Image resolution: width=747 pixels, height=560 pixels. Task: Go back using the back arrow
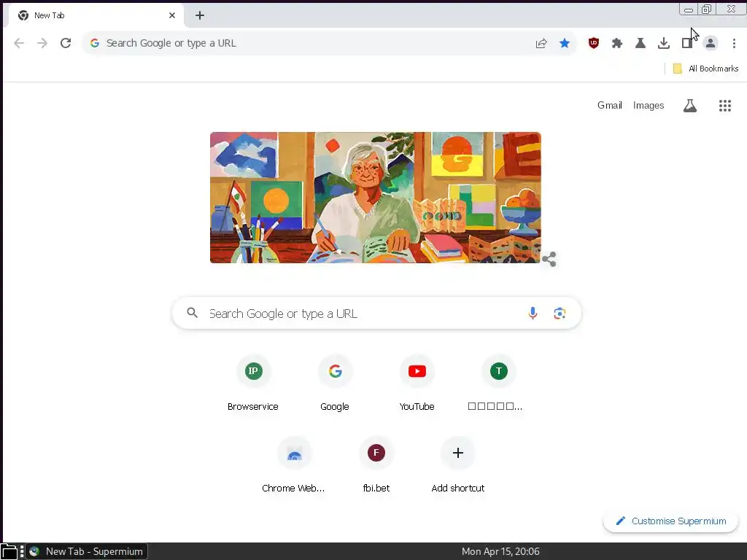click(x=19, y=43)
